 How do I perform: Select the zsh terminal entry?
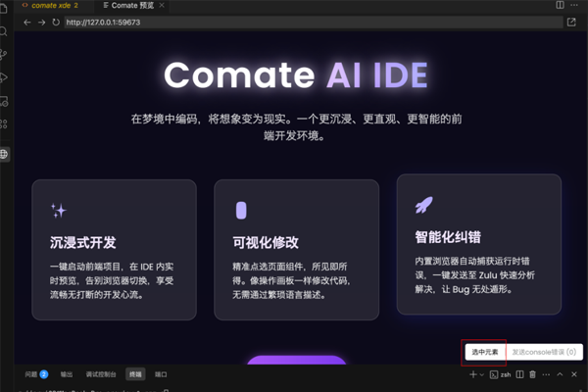[500, 374]
